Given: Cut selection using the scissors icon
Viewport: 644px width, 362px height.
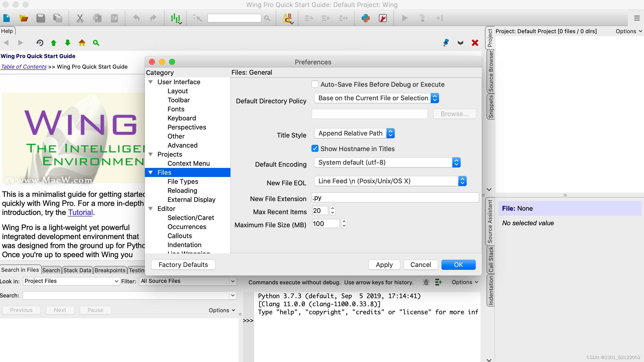Looking at the screenshot, I should (80, 18).
